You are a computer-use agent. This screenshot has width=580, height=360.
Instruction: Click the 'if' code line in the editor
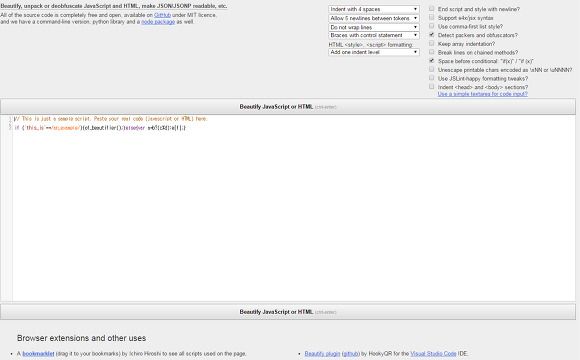(100, 128)
